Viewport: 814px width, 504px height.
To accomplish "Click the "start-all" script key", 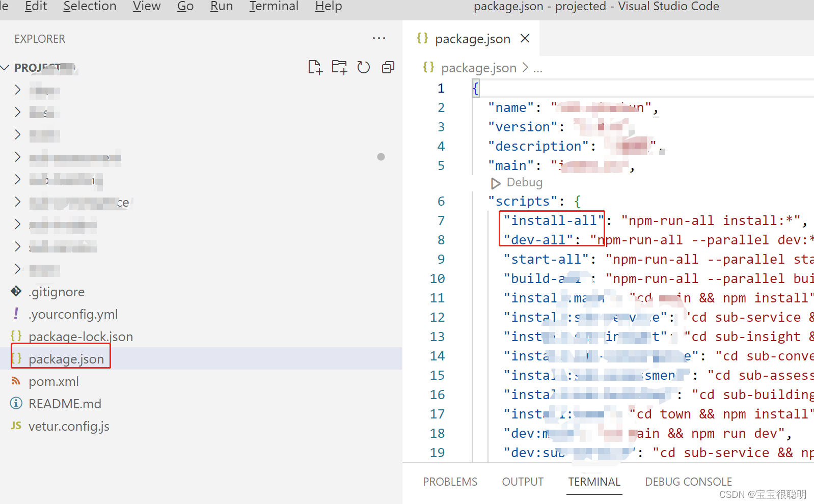I will pyautogui.click(x=546, y=259).
